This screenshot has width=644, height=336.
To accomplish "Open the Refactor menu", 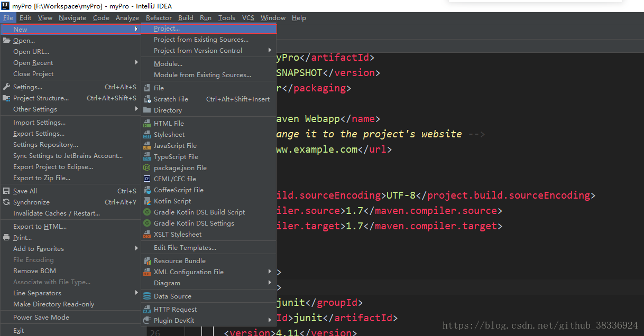I will point(159,17).
